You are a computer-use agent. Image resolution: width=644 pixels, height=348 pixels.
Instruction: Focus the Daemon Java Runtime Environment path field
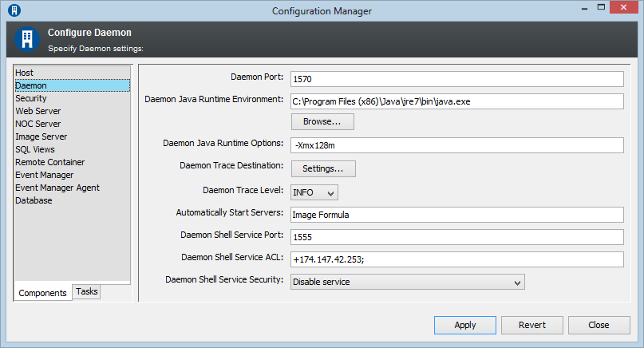point(457,101)
